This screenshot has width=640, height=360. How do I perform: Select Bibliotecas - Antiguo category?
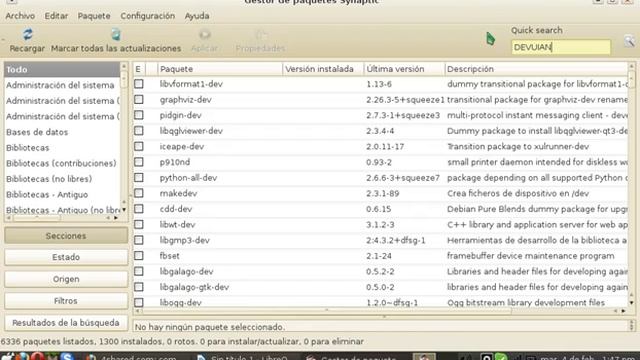pyautogui.click(x=62, y=194)
